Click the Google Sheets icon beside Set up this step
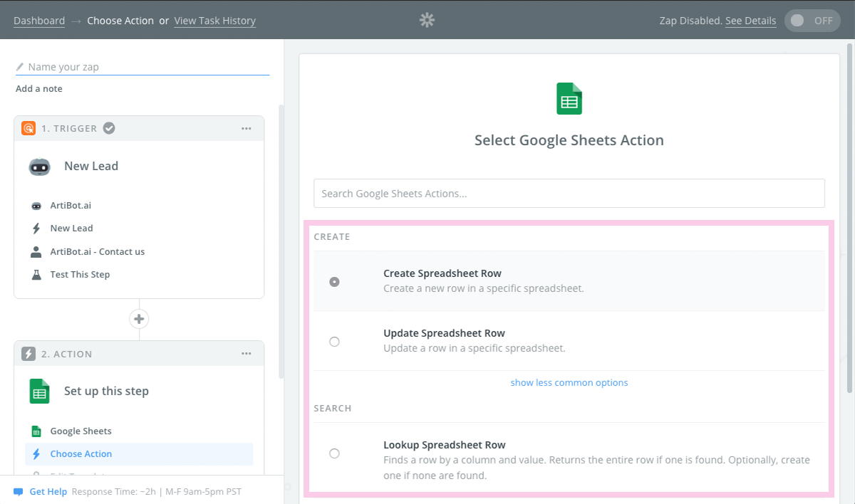The height and width of the screenshot is (504, 855). [x=39, y=392]
